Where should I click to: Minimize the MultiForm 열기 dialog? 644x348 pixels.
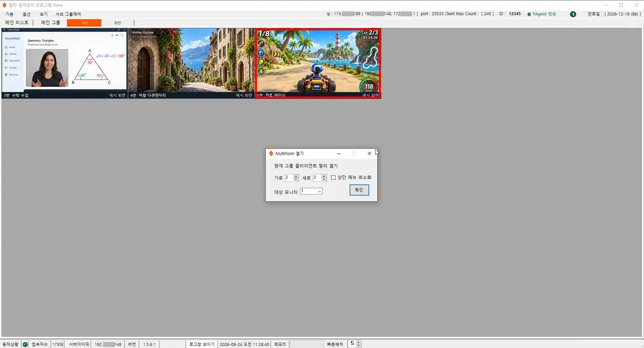[339, 154]
